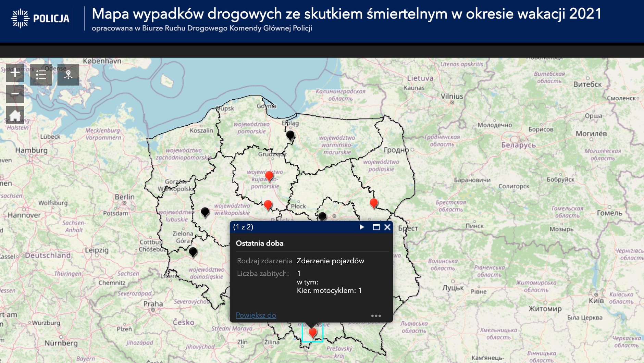This screenshot has height=363, width=644.
Task: Click the Беларусь country label
Action: [x=518, y=145]
